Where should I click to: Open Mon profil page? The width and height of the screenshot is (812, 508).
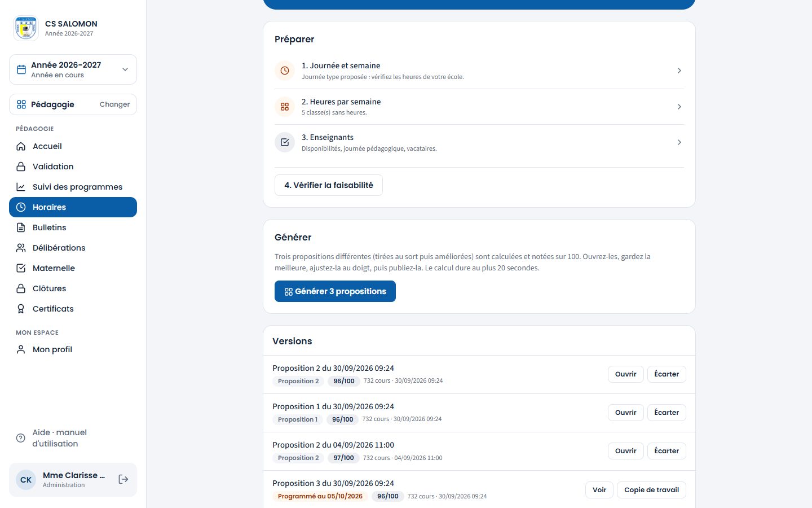tap(73, 349)
